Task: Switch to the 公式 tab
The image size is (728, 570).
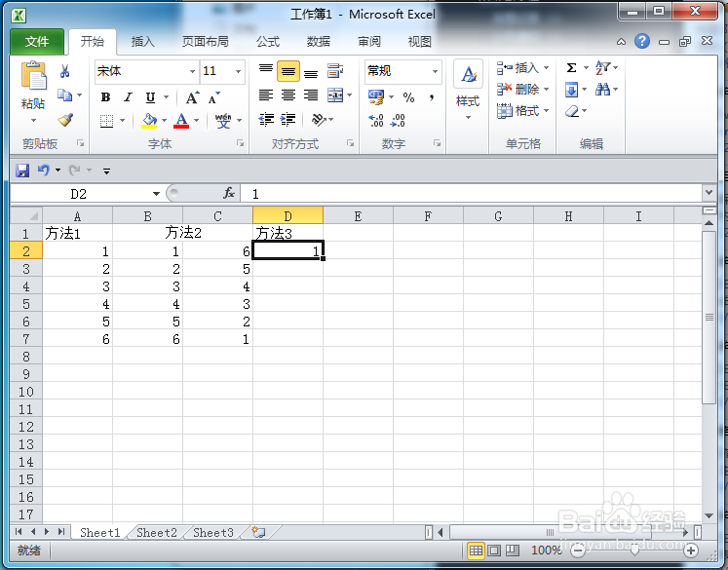Action: [268, 42]
